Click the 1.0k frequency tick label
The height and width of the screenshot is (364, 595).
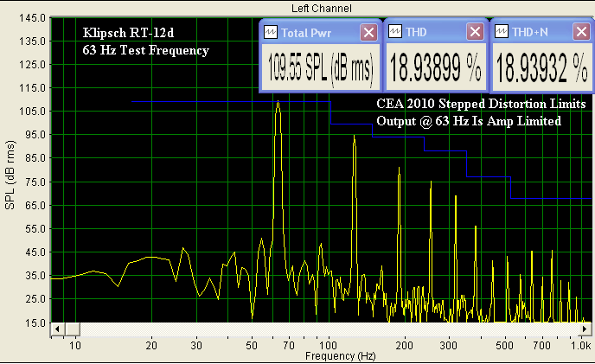pos(581,345)
